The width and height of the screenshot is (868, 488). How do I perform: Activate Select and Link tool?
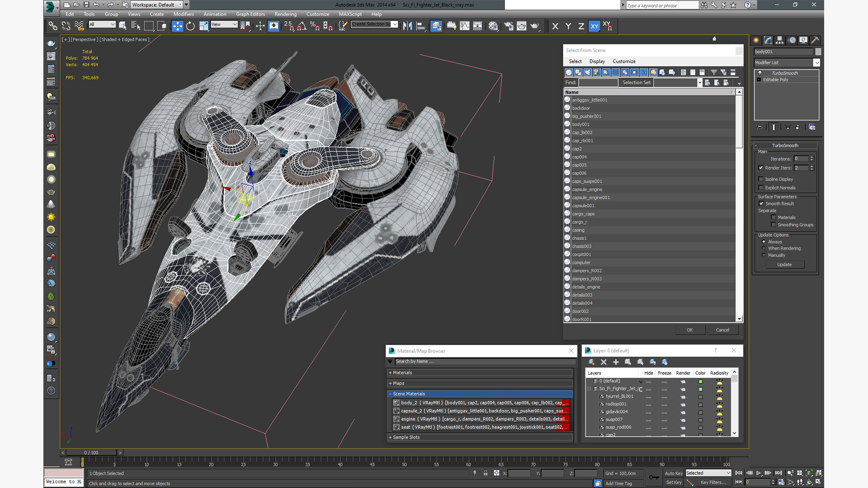[53, 26]
